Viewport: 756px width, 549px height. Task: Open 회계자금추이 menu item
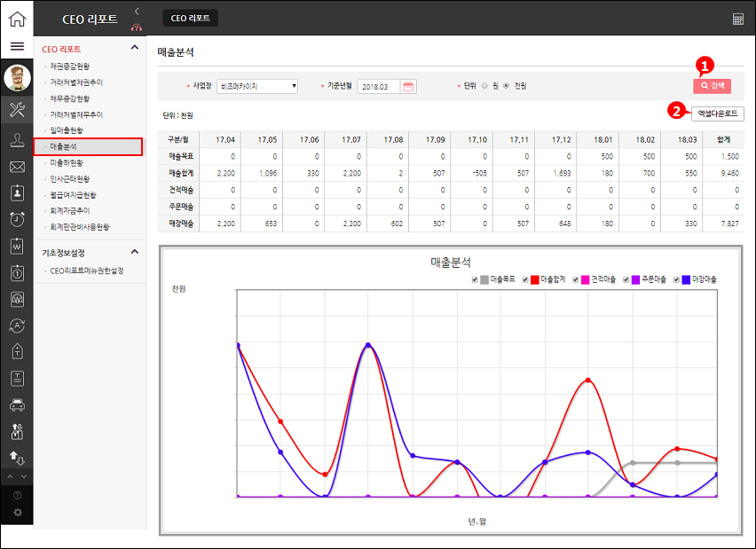[70, 210]
